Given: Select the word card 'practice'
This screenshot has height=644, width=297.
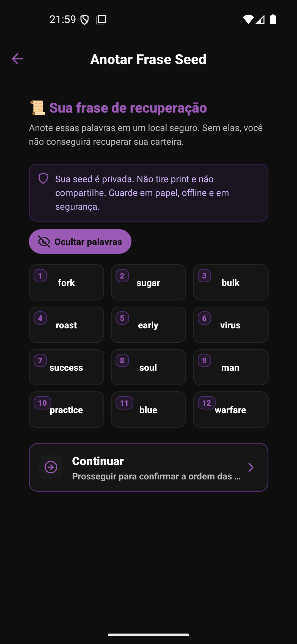Looking at the screenshot, I should (x=67, y=410).
